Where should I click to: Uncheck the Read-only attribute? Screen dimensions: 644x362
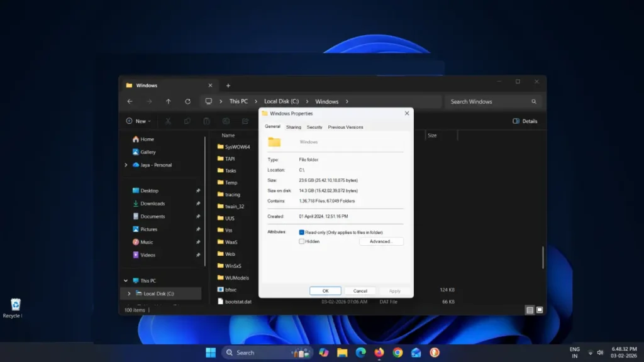(x=303, y=233)
